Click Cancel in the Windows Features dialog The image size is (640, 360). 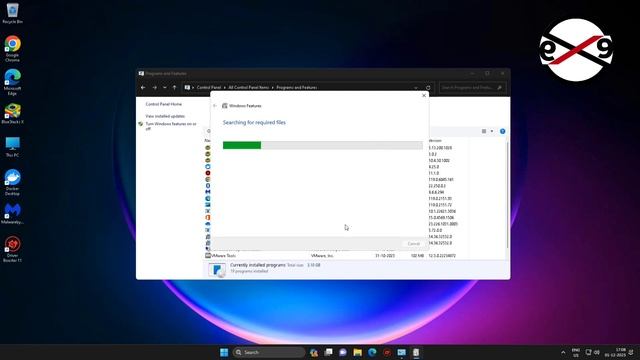[413, 243]
